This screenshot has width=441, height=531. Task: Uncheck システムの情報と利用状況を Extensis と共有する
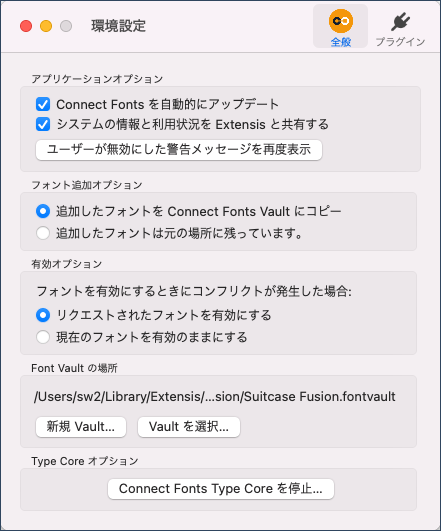pos(43,124)
